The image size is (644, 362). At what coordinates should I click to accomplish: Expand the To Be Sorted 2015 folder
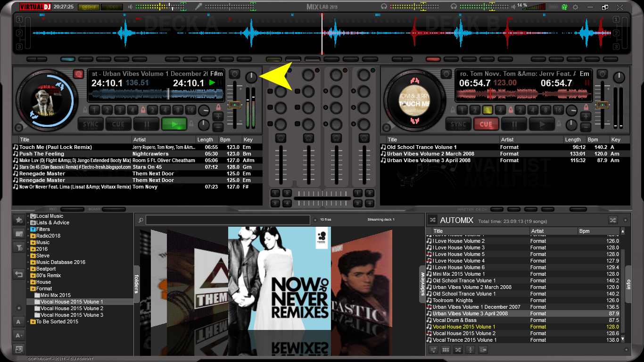click(x=28, y=322)
